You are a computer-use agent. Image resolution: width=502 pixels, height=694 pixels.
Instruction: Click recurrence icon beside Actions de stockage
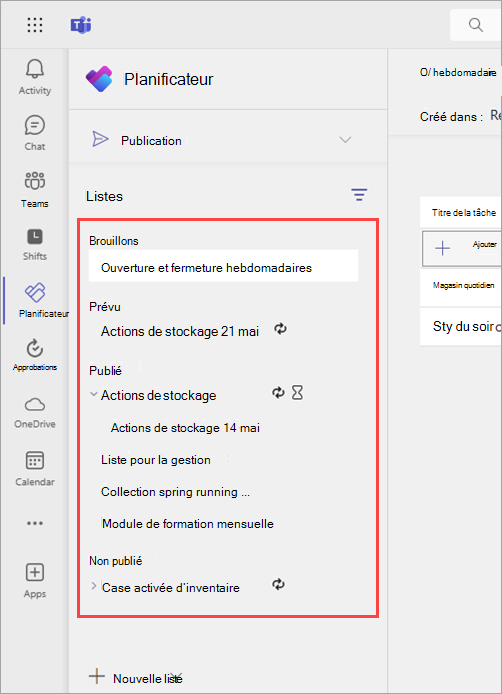278,393
